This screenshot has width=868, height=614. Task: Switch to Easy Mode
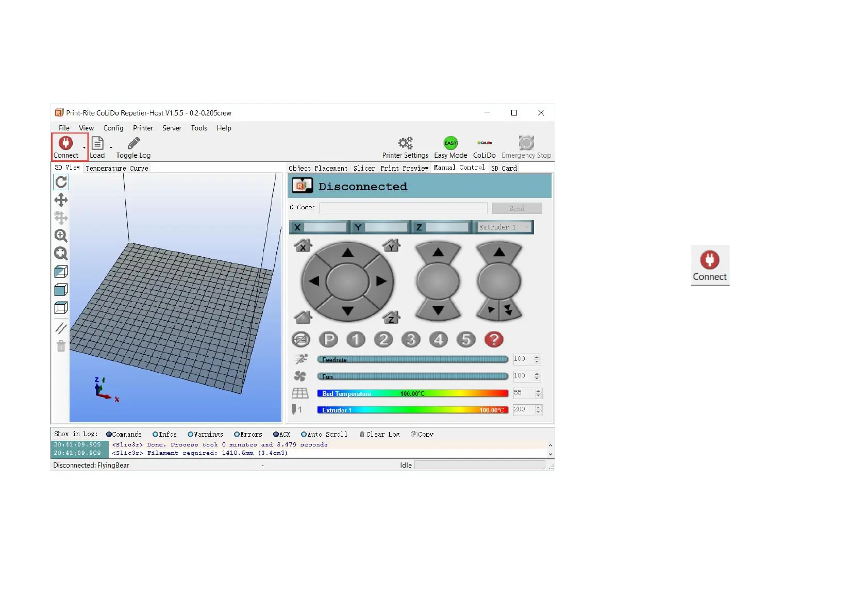point(450,143)
